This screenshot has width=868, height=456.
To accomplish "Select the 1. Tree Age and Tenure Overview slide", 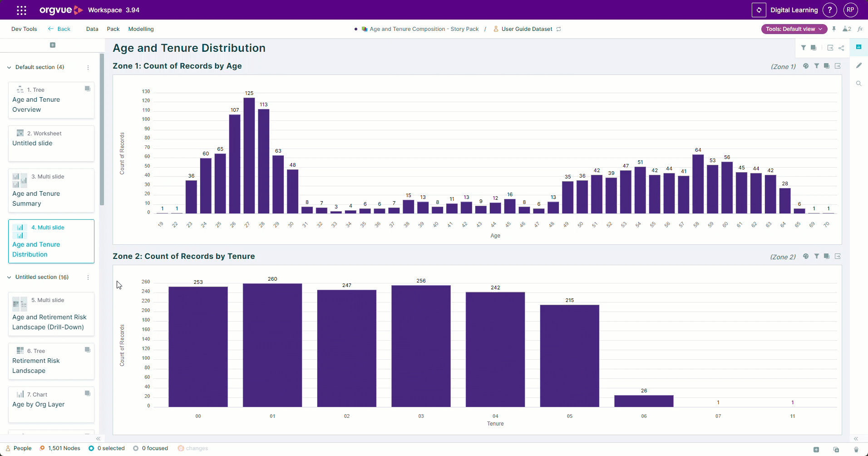I will pyautogui.click(x=51, y=100).
